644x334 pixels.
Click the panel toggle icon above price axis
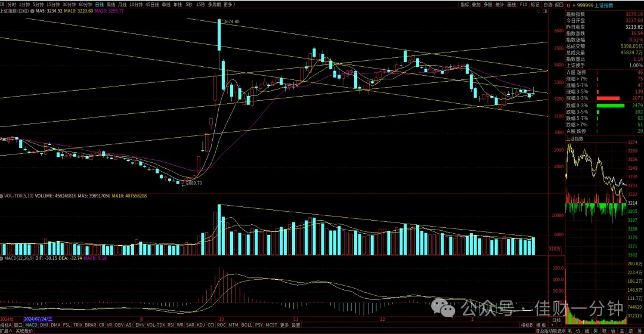[545, 11]
